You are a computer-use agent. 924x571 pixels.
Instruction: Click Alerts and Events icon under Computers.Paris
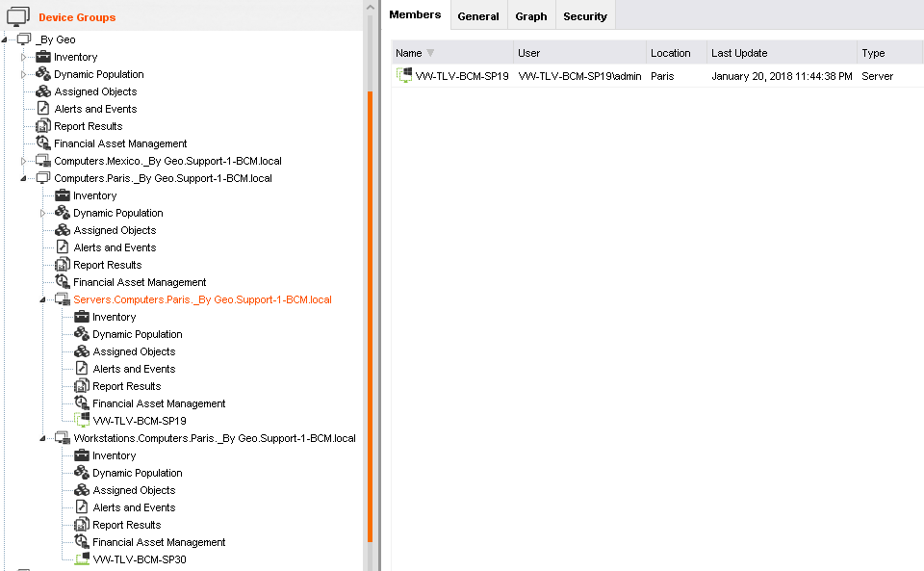[x=63, y=247]
